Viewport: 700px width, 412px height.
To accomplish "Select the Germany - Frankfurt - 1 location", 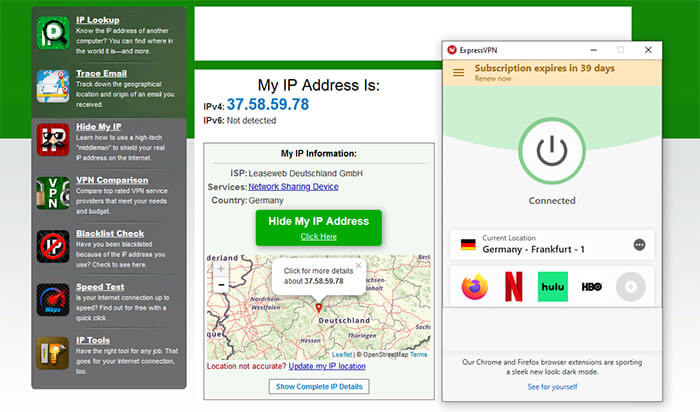I will pyautogui.click(x=552, y=245).
